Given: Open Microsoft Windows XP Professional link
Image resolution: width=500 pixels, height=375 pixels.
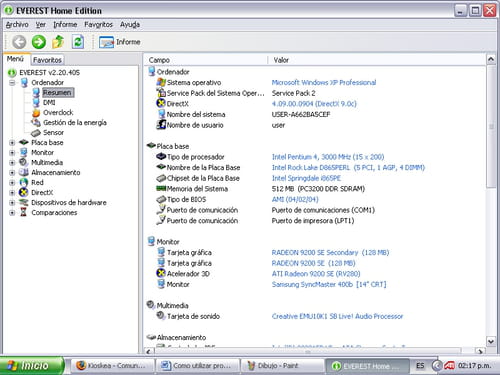Looking at the screenshot, I should tap(324, 82).
